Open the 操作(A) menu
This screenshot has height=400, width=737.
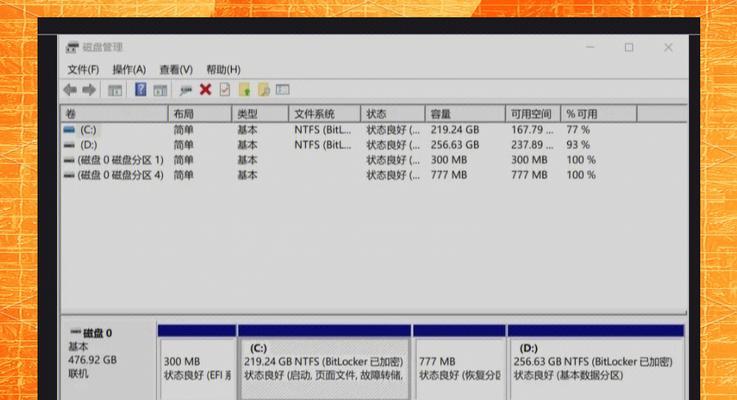click(129, 70)
